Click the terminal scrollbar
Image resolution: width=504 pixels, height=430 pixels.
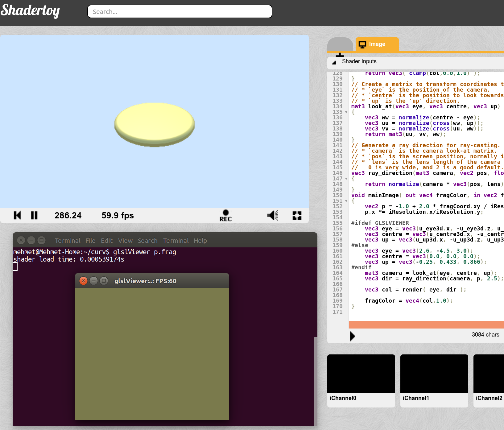316,381
